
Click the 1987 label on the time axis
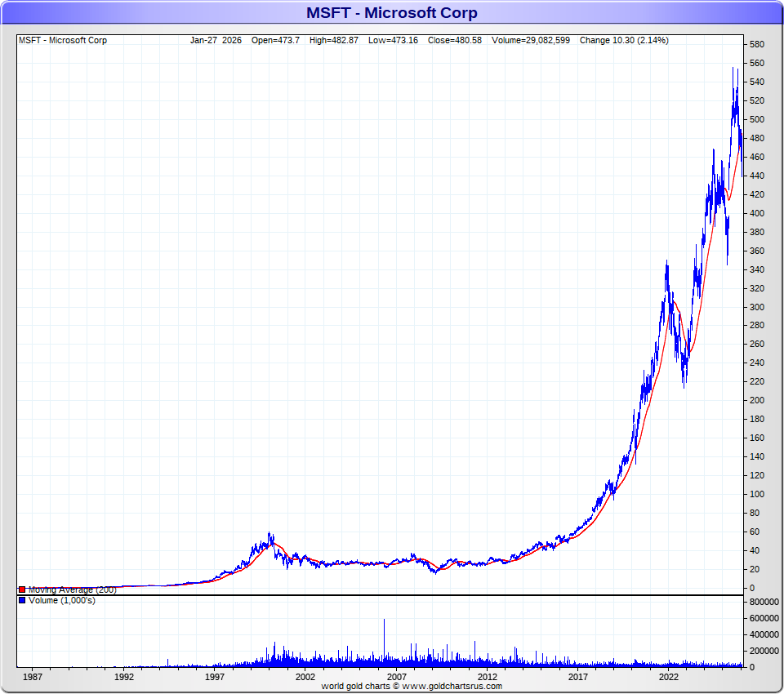[x=33, y=677]
